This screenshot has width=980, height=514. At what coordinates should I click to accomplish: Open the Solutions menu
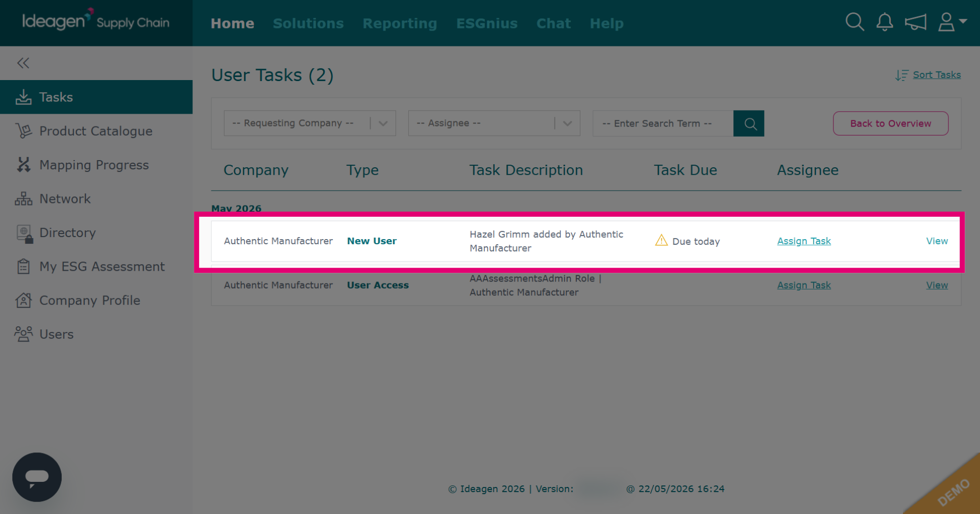point(308,23)
